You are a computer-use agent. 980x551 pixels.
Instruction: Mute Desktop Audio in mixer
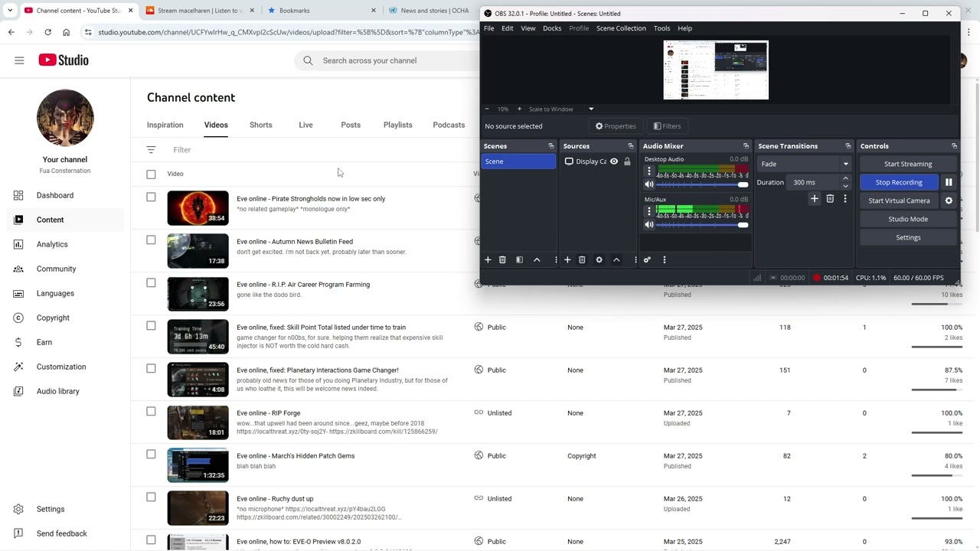[649, 184]
